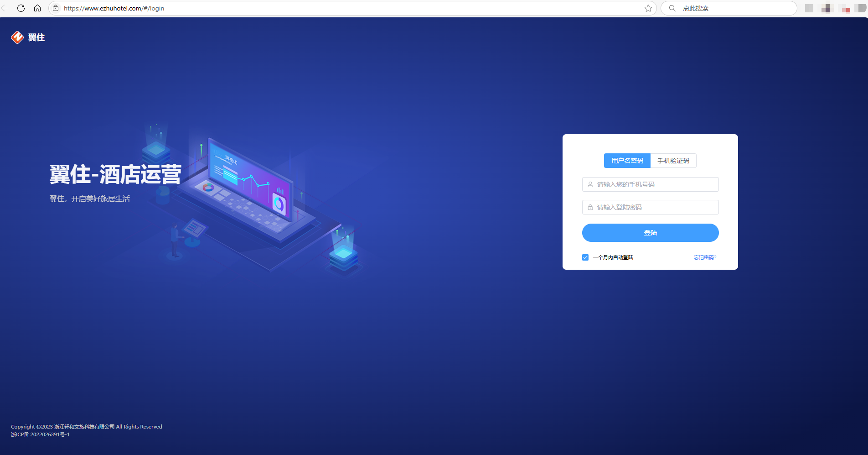This screenshot has height=455, width=868.
Task: Bookmark page with star icon
Action: 648,8
